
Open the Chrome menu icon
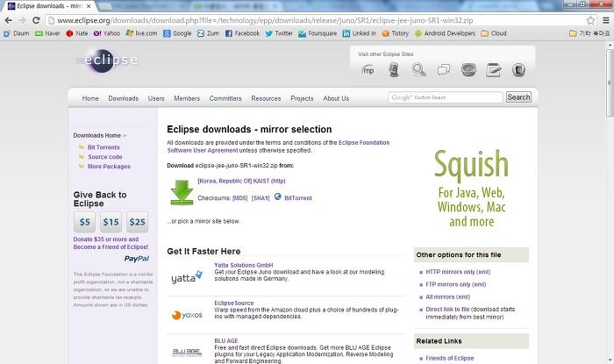(605, 20)
